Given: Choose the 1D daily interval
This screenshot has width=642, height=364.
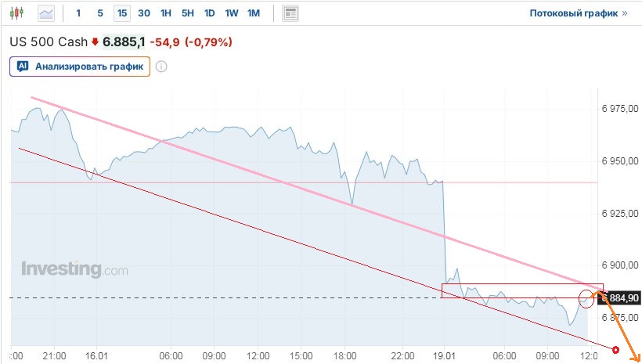Looking at the screenshot, I should pos(210,13).
